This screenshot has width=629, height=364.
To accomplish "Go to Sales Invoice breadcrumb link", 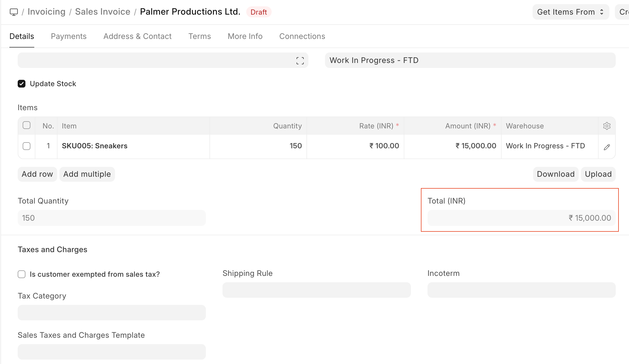I will 103,12.
